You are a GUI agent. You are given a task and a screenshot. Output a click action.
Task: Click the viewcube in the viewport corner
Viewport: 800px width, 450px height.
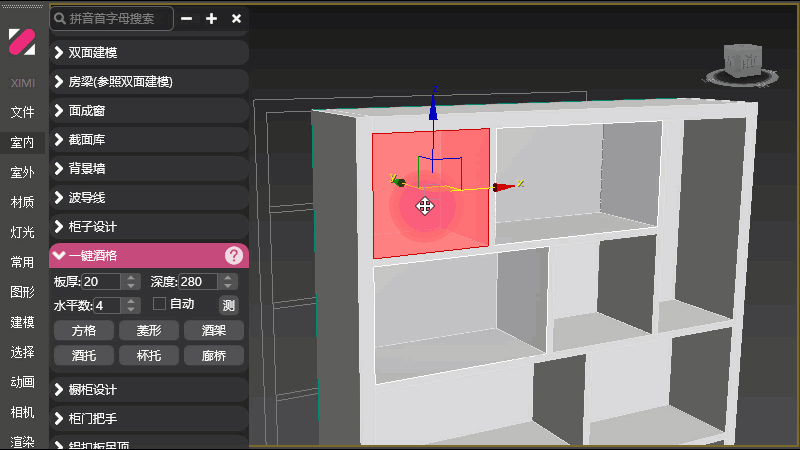(x=742, y=64)
